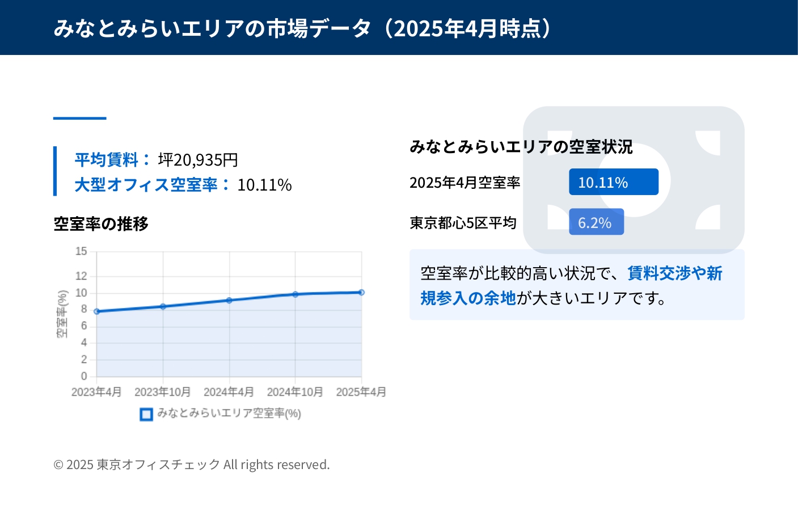Click the 2024年4月 data point marker
Viewport: 798px width, 532px height.
(229, 300)
